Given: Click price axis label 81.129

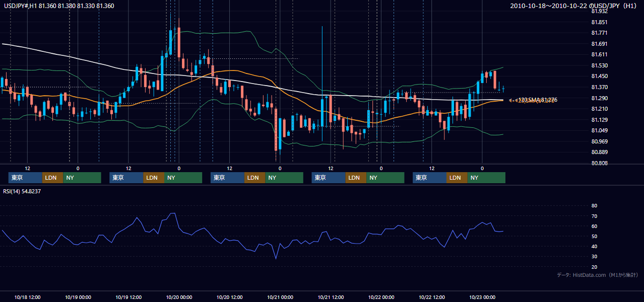Looking at the screenshot, I should (600, 120).
